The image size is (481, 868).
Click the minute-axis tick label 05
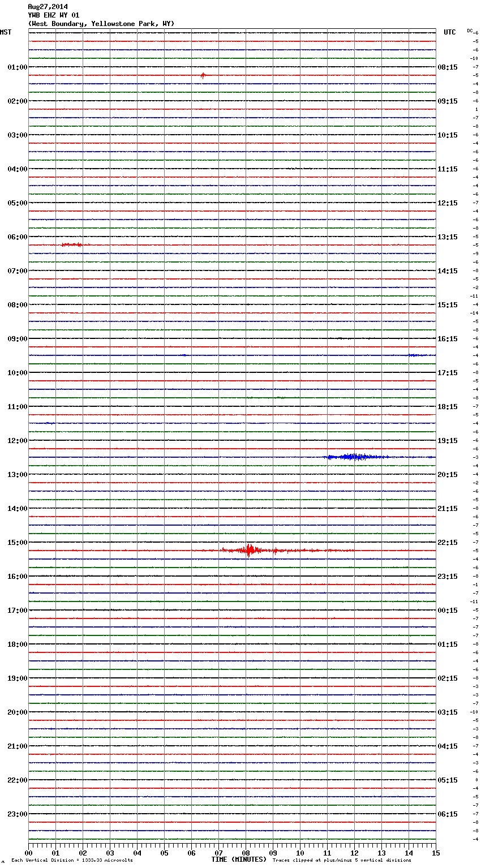click(x=164, y=853)
